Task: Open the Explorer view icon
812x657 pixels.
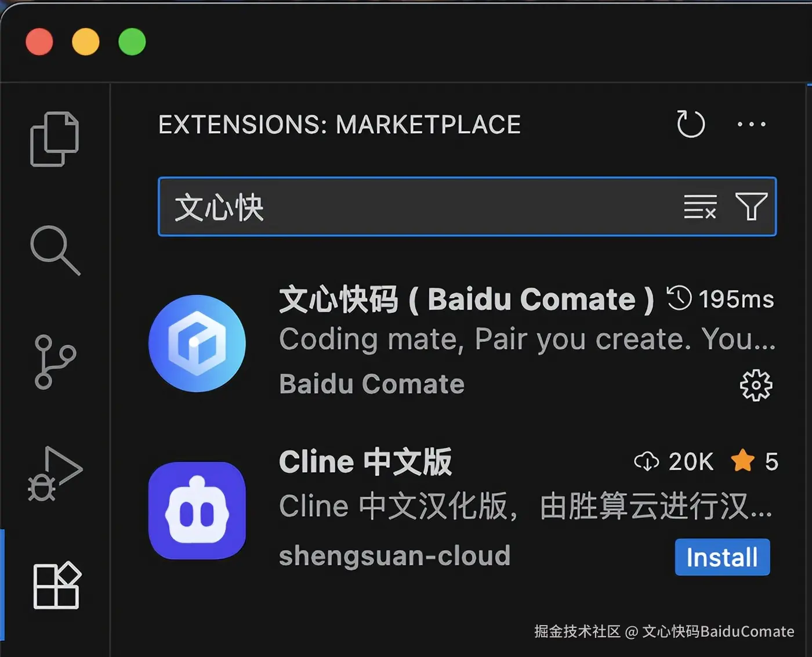Action: 55,139
